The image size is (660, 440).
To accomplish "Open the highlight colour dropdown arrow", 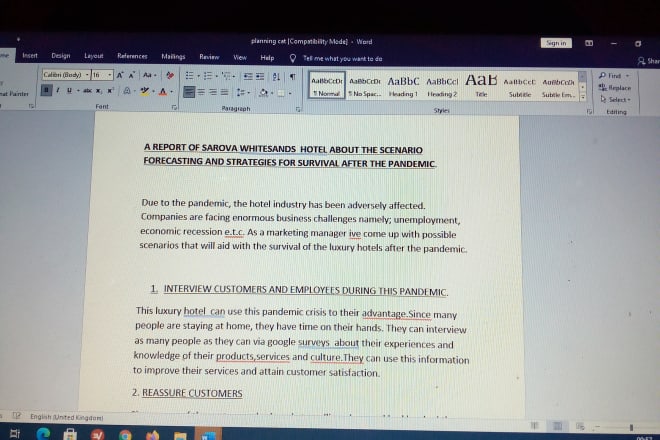I will (x=154, y=91).
